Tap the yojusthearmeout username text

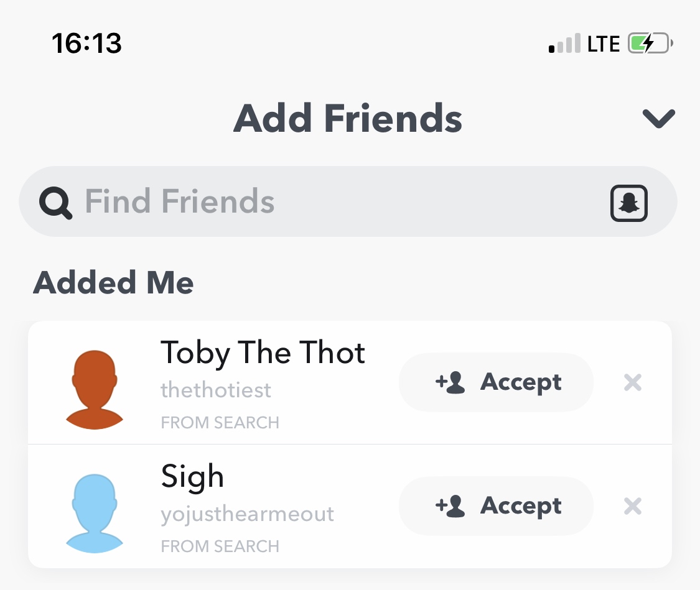247,514
